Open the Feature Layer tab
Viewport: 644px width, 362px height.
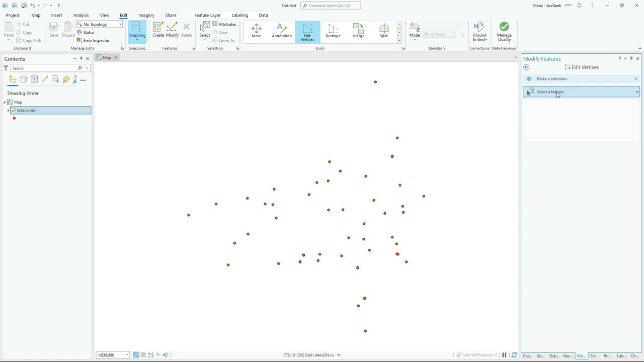(x=207, y=15)
